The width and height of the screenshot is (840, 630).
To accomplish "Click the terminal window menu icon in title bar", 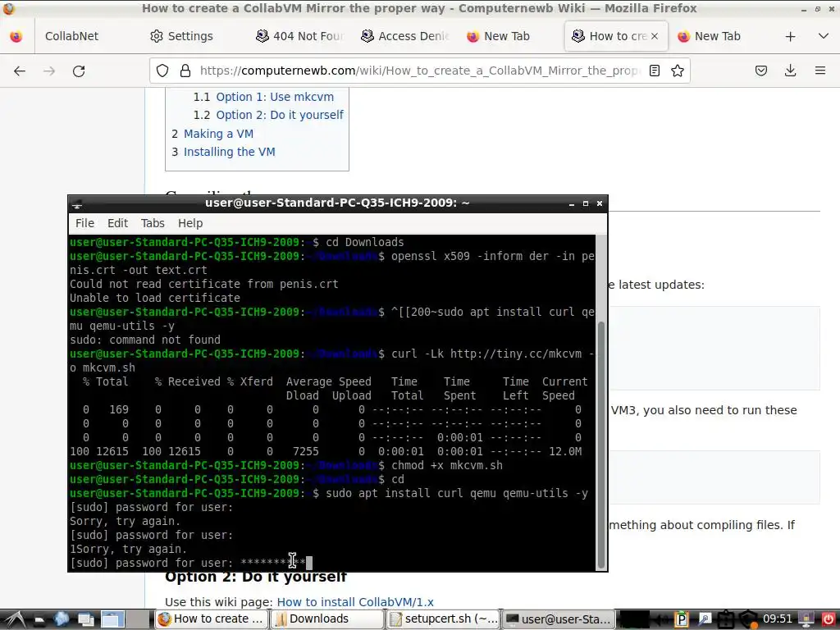I will pos(77,204).
